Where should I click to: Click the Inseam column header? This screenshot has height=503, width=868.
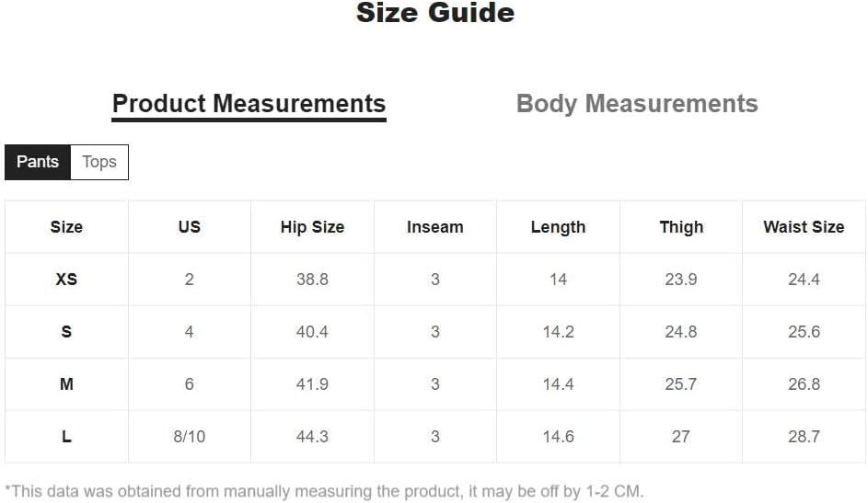[x=435, y=226]
